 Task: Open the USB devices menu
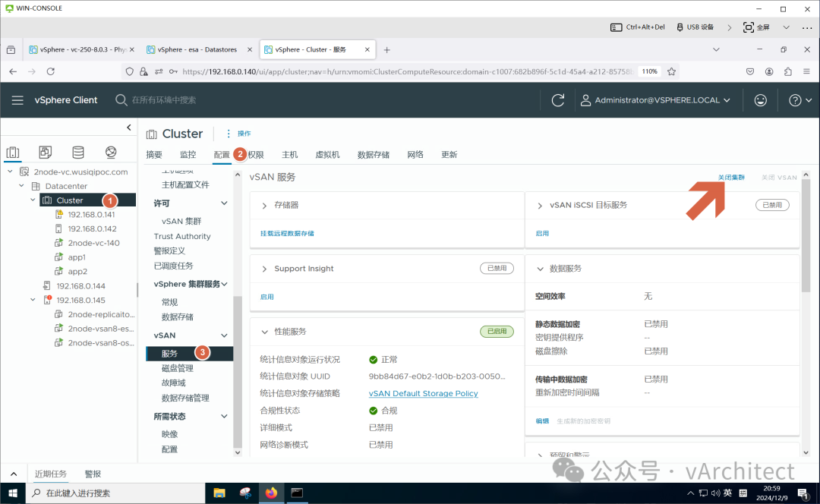pos(695,27)
